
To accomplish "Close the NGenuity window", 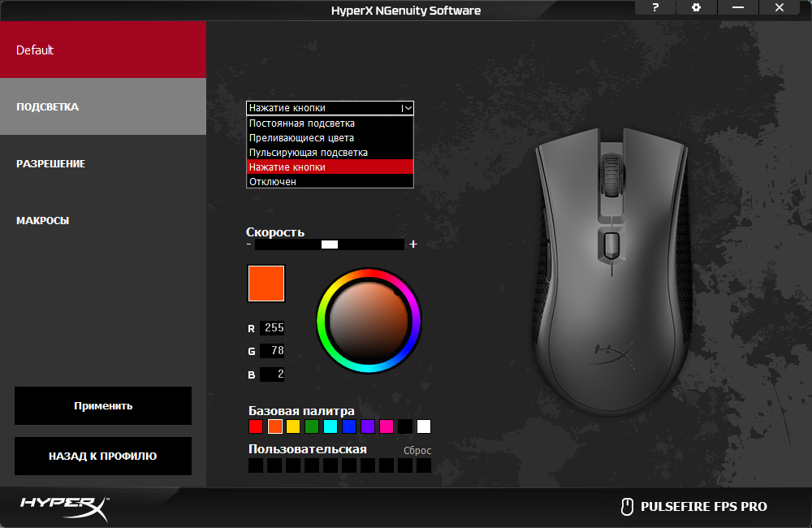I will [780, 7].
